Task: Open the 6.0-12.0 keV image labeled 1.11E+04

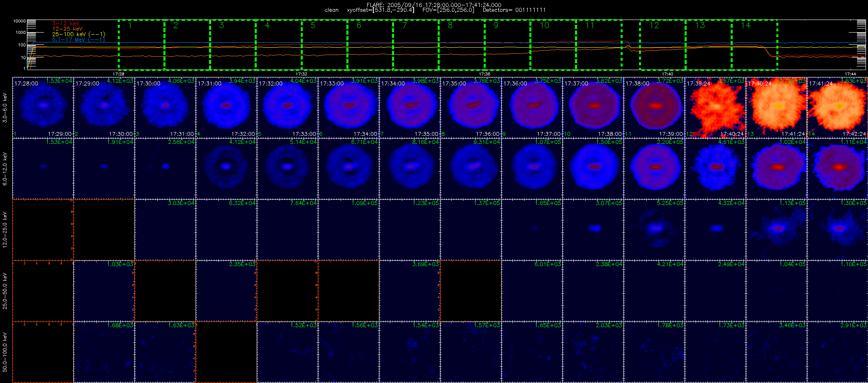Action: tap(837, 169)
